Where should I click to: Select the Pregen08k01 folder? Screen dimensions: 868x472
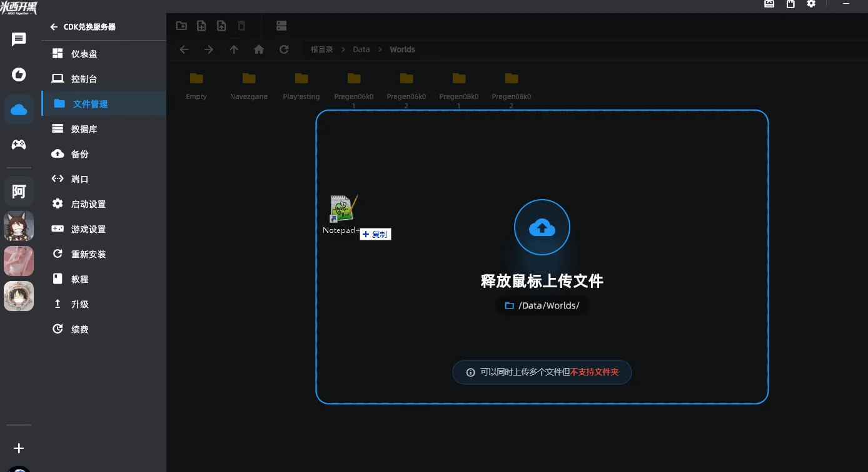click(x=459, y=90)
